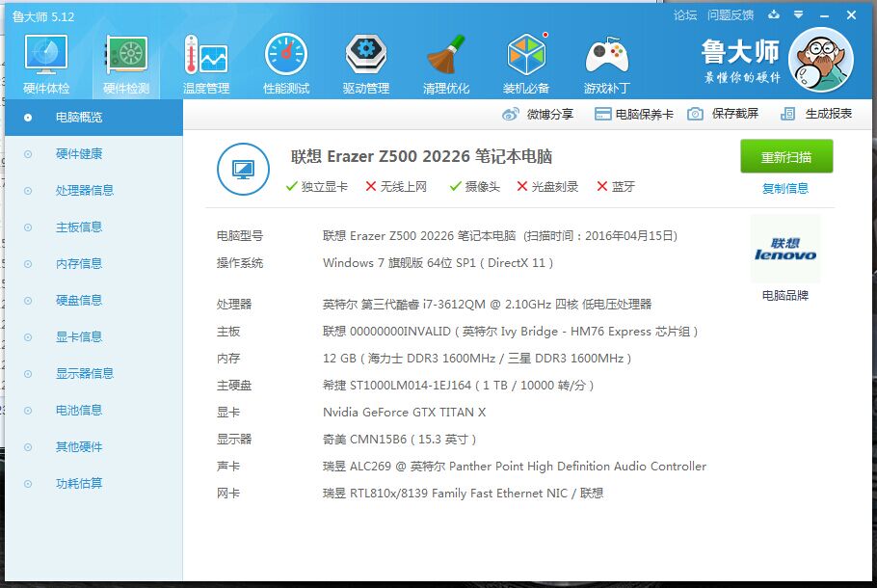Screen dimensions: 877x588
Task: Click the 保存截屏 camera icon
Action: (x=695, y=114)
